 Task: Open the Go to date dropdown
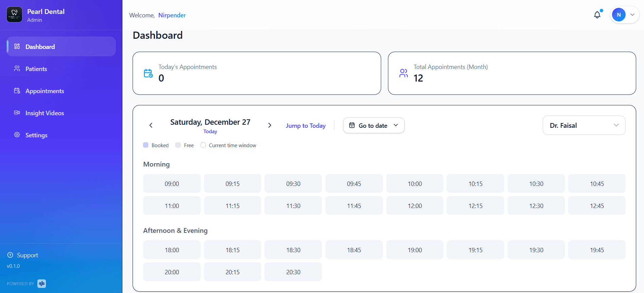click(373, 125)
